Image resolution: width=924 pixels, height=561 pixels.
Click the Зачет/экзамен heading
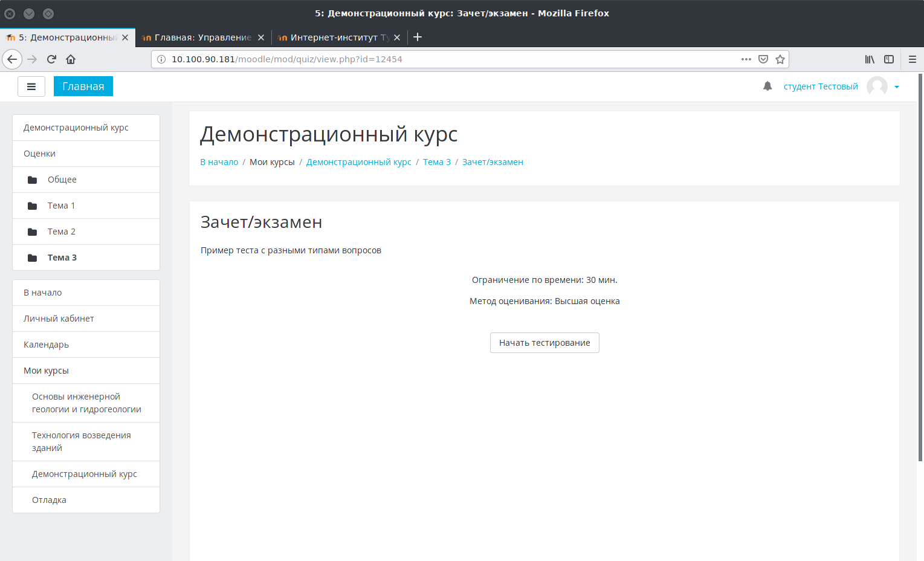(x=261, y=222)
